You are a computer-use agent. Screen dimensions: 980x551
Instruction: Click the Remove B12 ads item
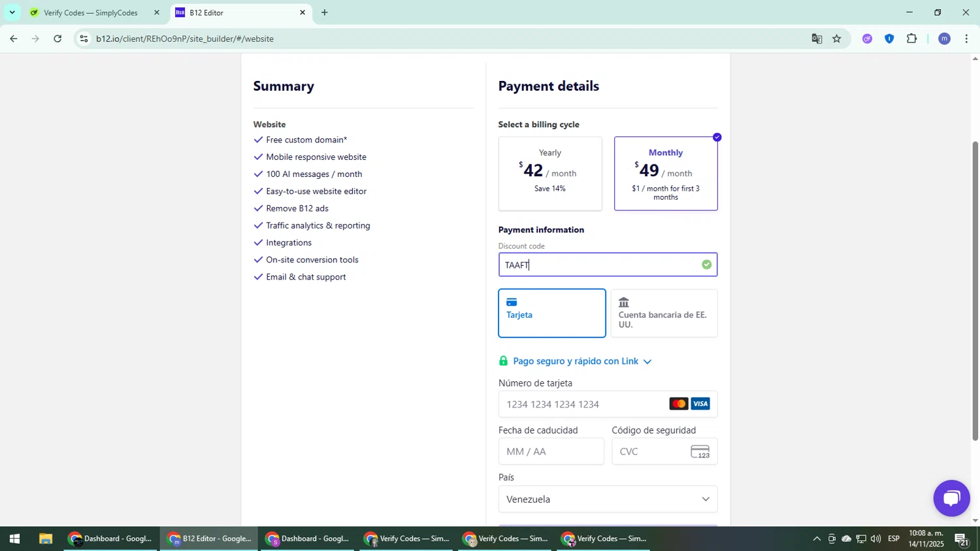pyautogui.click(x=297, y=208)
